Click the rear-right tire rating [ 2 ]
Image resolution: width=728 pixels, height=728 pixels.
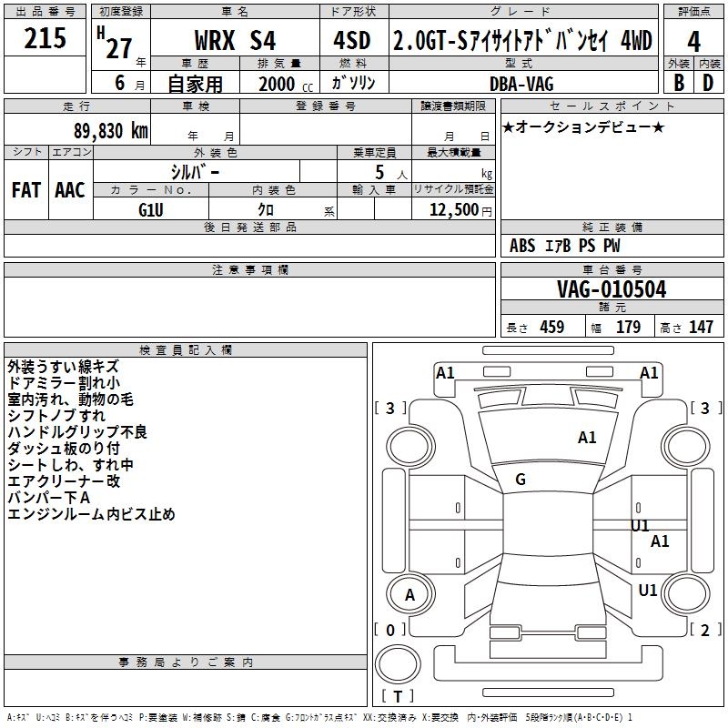coord(706,630)
